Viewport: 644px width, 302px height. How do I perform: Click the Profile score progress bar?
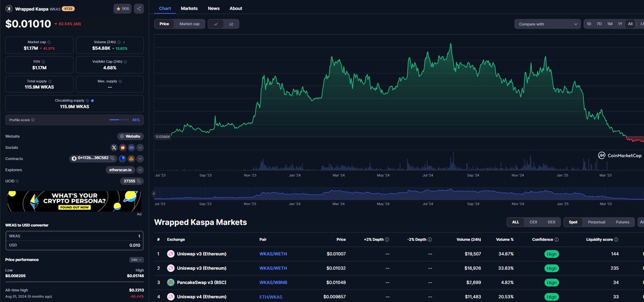(118, 120)
